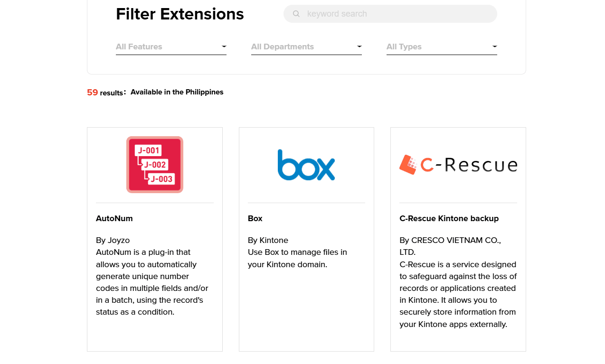Expand the All Types dropdown
605x364 pixels.
(442, 47)
